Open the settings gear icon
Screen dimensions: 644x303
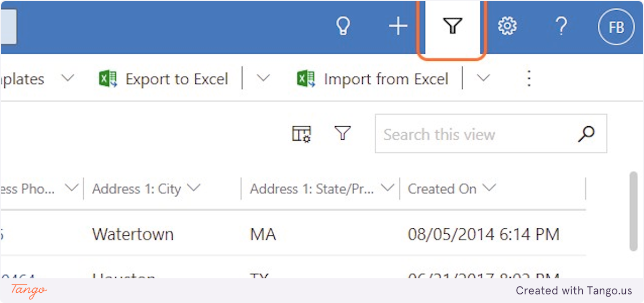pyautogui.click(x=507, y=26)
